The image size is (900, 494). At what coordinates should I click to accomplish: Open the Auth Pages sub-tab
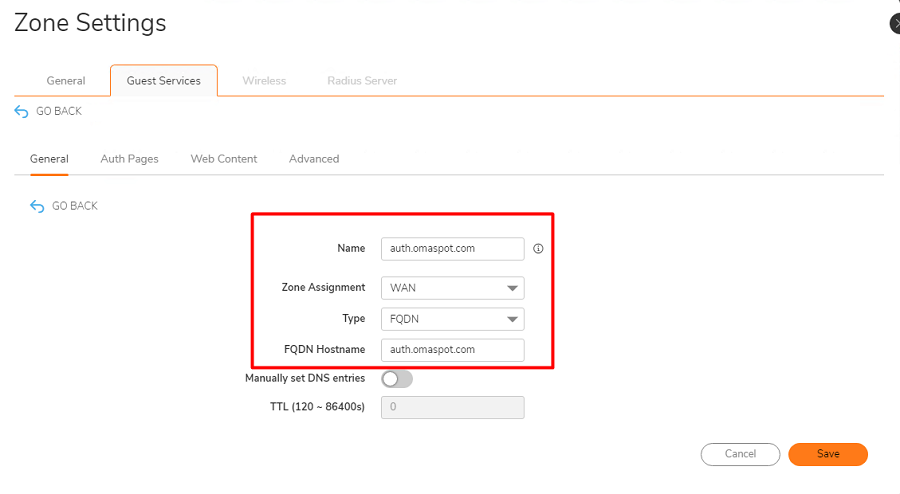129,159
